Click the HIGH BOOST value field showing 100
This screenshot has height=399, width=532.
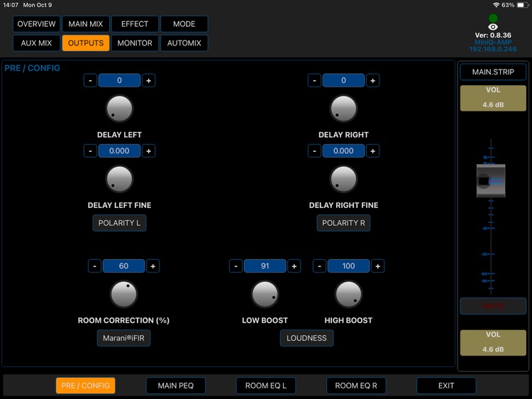[x=348, y=266]
